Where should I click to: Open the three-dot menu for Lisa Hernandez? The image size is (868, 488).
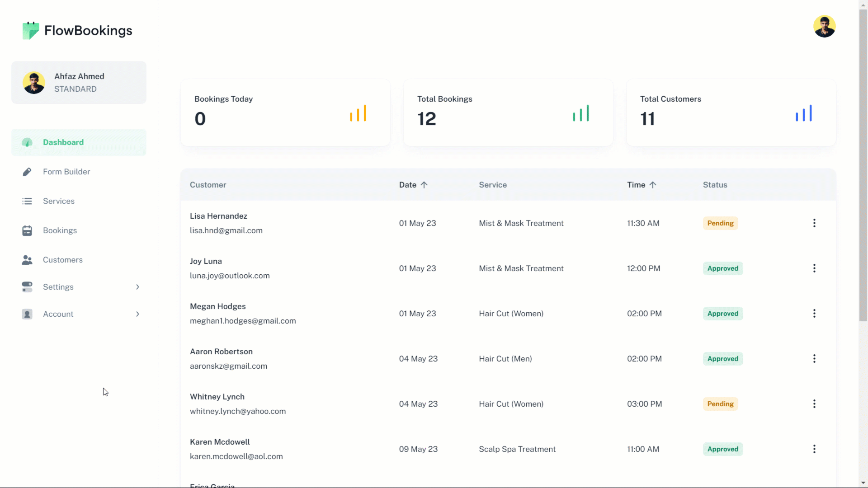tap(814, 223)
